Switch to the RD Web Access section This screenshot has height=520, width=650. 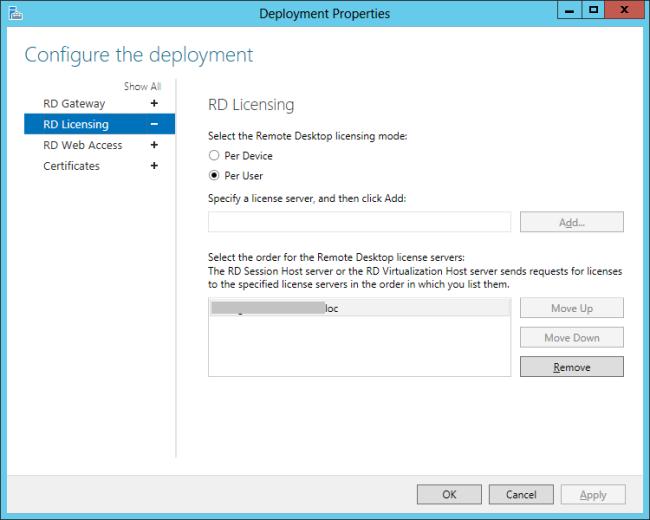[83, 145]
